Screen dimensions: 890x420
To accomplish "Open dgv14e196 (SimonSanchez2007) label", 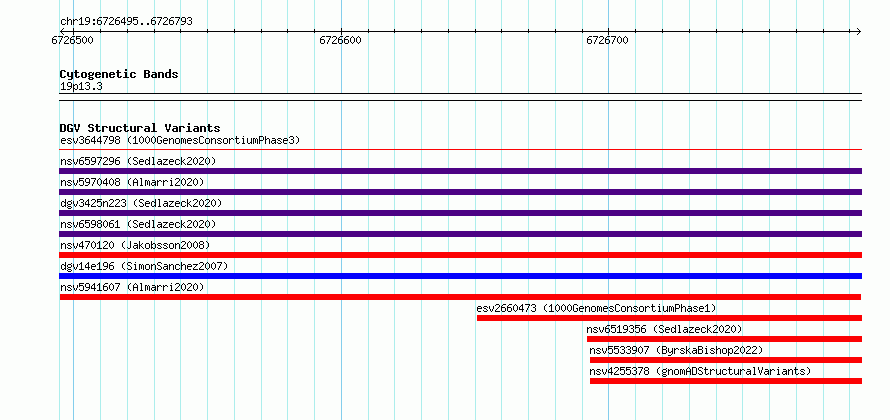I will (144, 266).
